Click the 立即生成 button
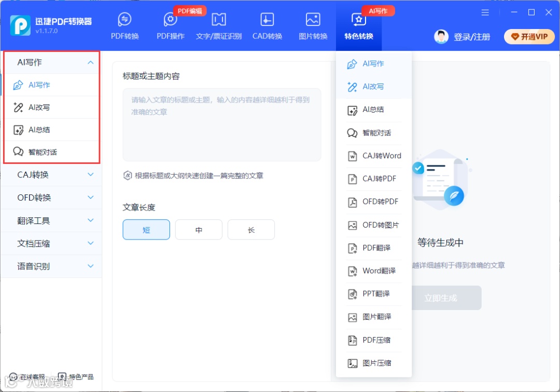 coord(446,298)
